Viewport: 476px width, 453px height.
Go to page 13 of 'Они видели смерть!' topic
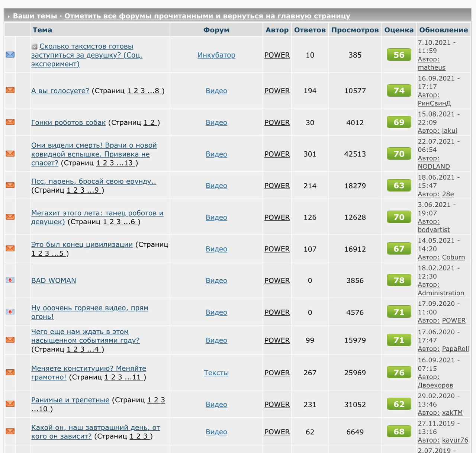click(125, 163)
